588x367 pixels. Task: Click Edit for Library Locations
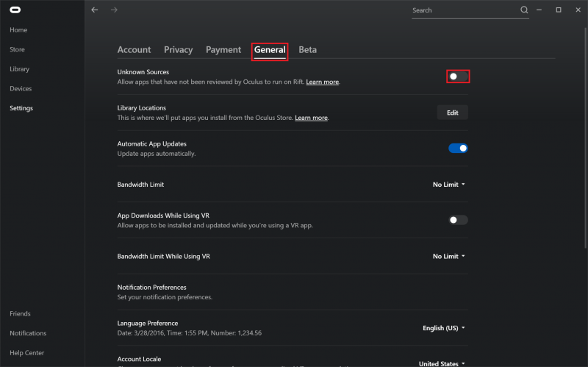452,113
